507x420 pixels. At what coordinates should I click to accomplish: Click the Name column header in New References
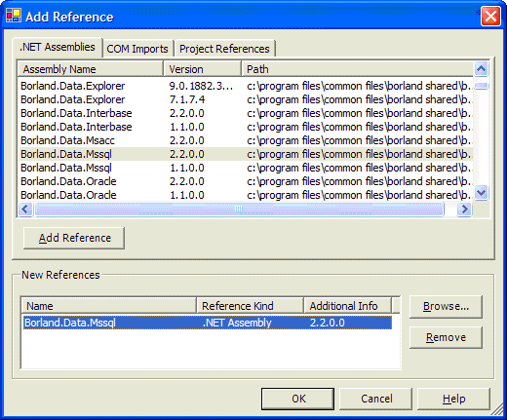109,306
